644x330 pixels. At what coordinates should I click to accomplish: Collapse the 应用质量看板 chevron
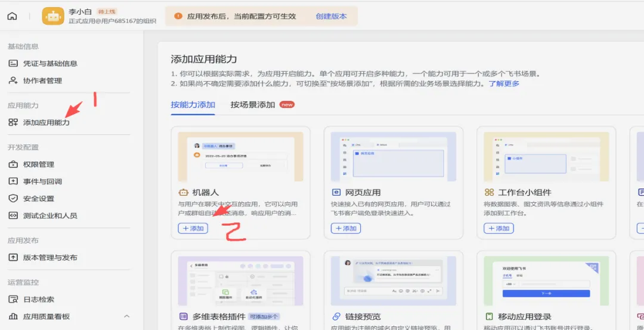pyautogui.click(x=127, y=316)
